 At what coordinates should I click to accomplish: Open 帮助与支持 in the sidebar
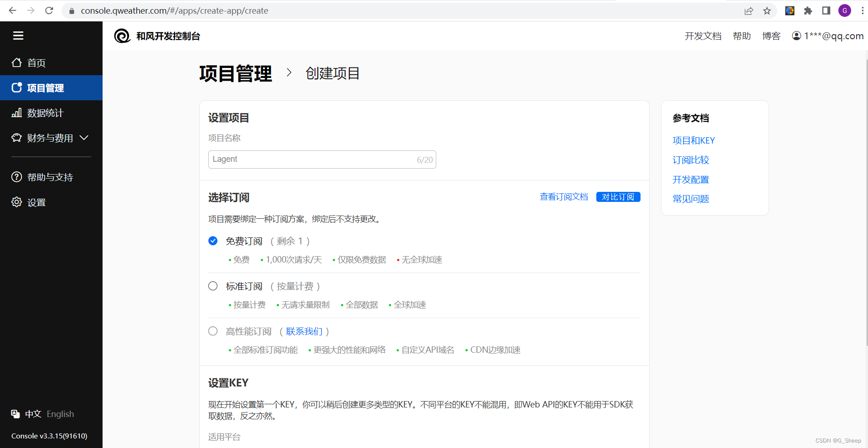click(51, 177)
